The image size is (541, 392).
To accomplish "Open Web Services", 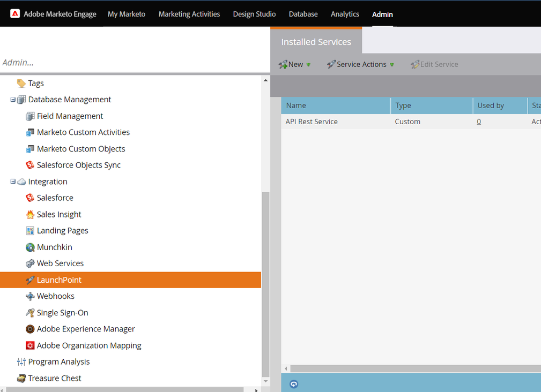I will [60, 263].
